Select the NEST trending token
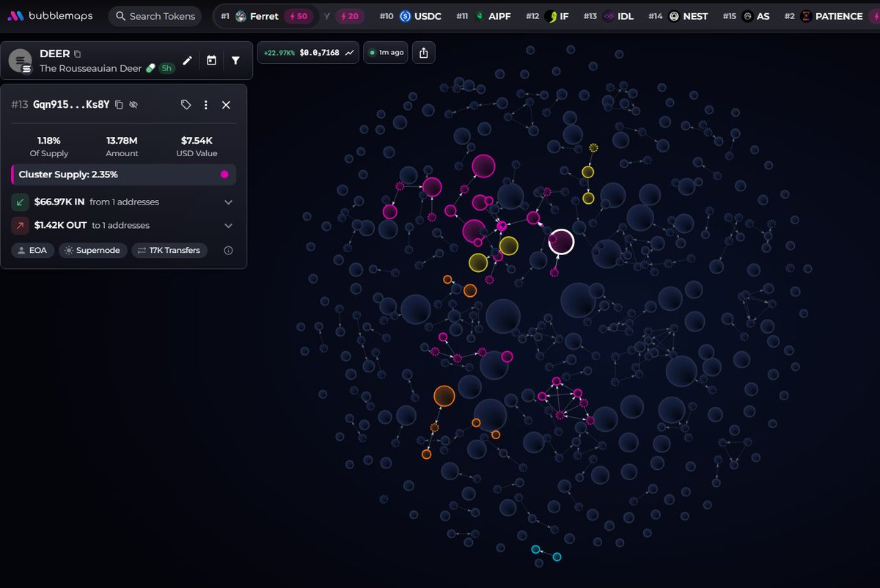The height and width of the screenshot is (588, 880). [678, 16]
